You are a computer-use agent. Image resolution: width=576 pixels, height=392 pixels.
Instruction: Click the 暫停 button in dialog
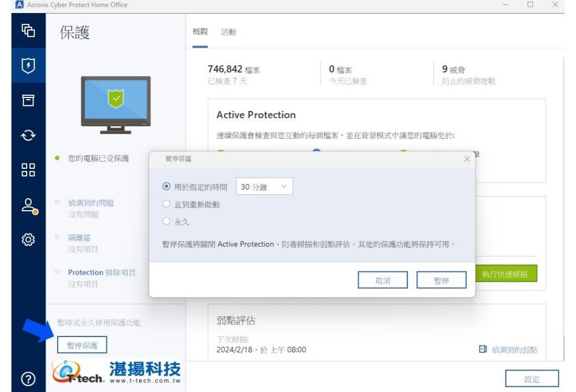(x=442, y=280)
